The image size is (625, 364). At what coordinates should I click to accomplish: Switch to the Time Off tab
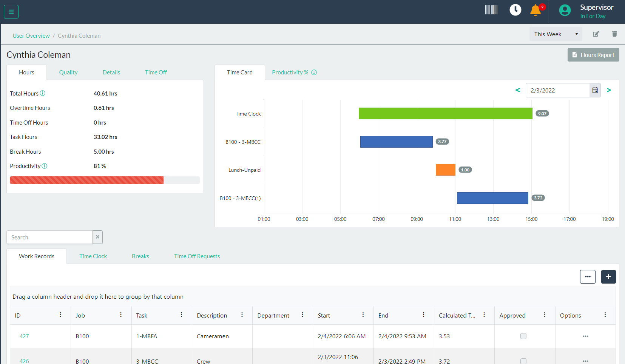(156, 72)
